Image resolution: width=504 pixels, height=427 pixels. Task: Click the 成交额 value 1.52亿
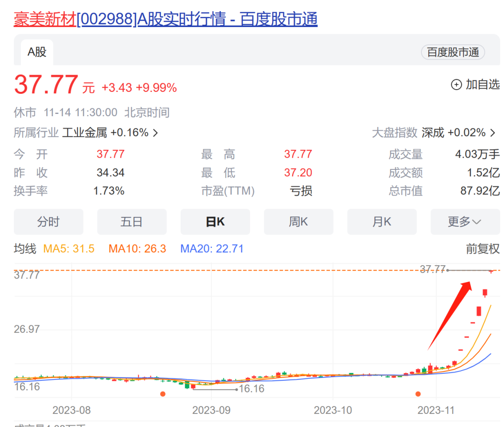click(x=483, y=173)
